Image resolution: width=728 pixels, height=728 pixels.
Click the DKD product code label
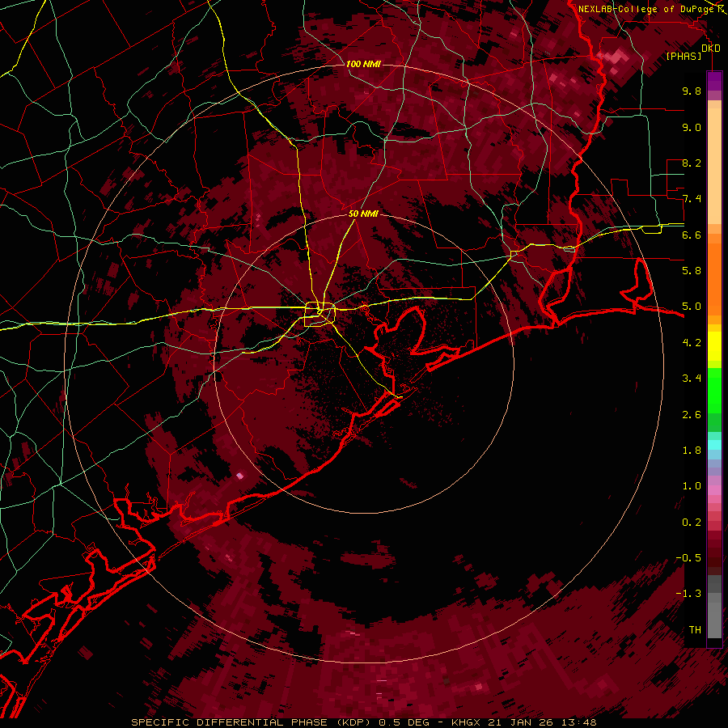click(711, 49)
